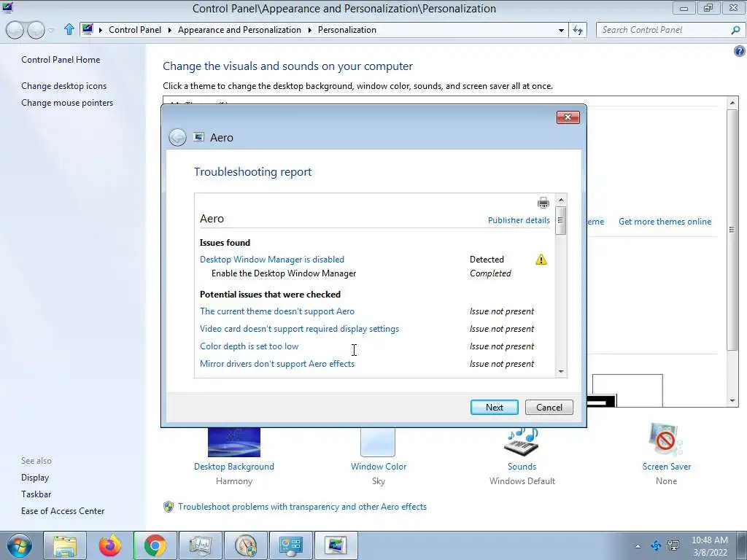Click the Control Panel icon in address bar
747x560 pixels.
pos(88,29)
